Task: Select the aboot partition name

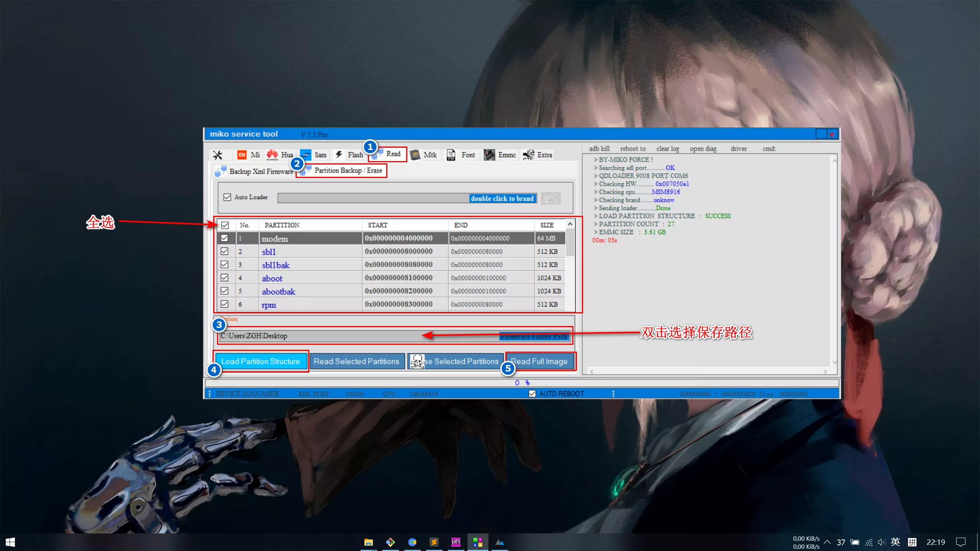Action: (272, 278)
